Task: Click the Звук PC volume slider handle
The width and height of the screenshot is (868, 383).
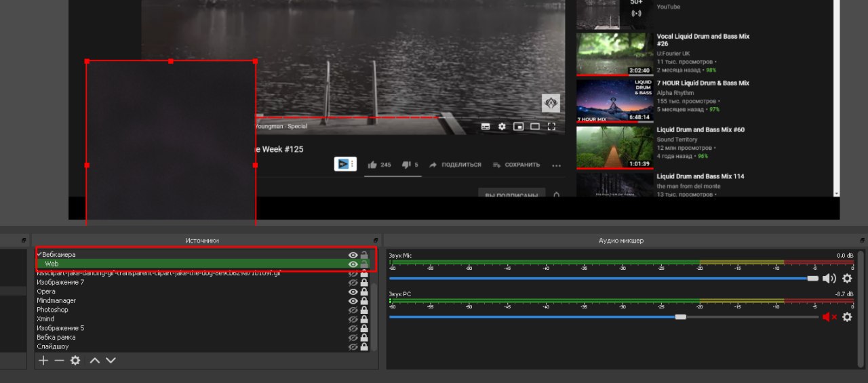Action: [681, 317]
